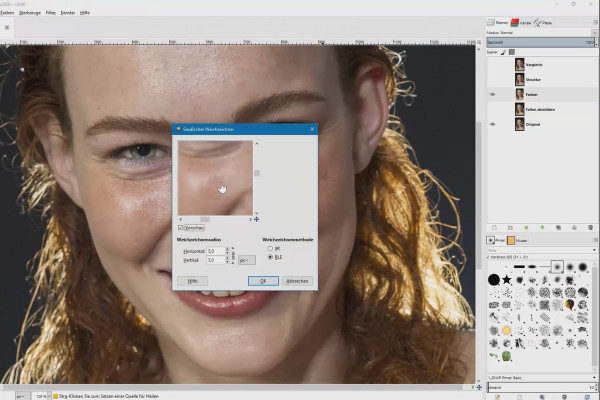Show the Farben abmildern layer via its eye column
Screen dimensions: 600x400
click(x=492, y=109)
